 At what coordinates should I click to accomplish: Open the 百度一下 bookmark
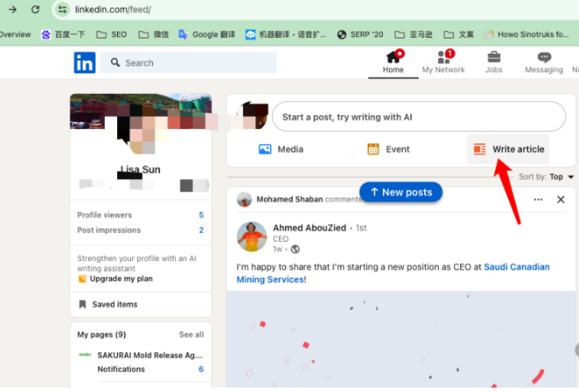(63, 34)
